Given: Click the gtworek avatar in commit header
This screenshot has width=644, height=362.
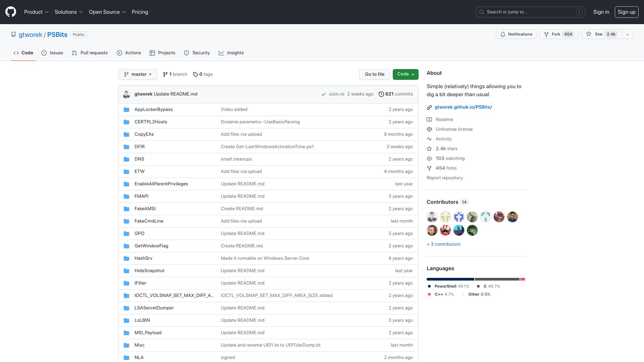Looking at the screenshot, I should 126,94.
